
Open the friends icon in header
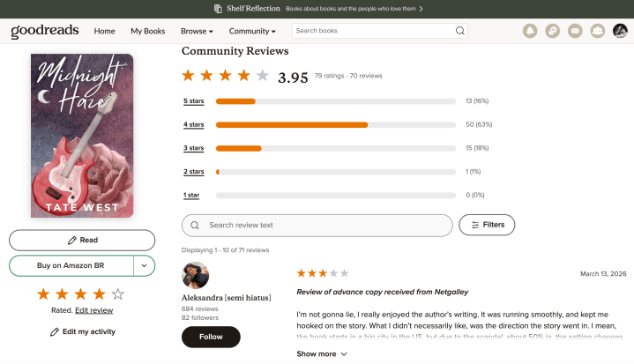click(598, 31)
